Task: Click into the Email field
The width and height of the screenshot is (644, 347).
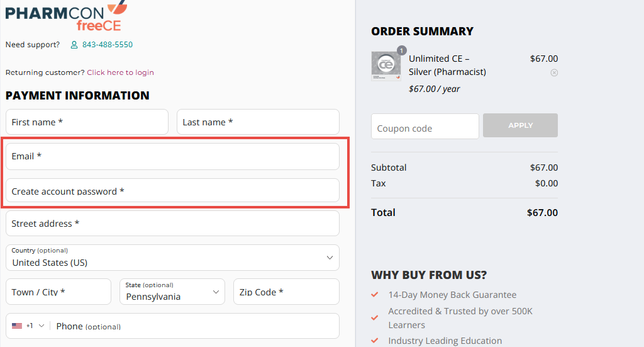Action: pos(172,156)
